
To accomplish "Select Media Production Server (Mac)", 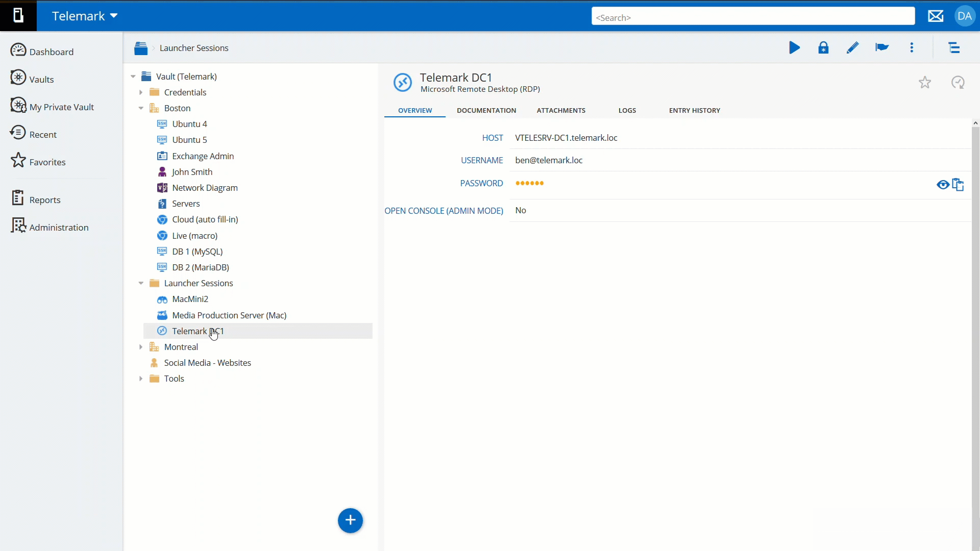I will (x=229, y=315).
